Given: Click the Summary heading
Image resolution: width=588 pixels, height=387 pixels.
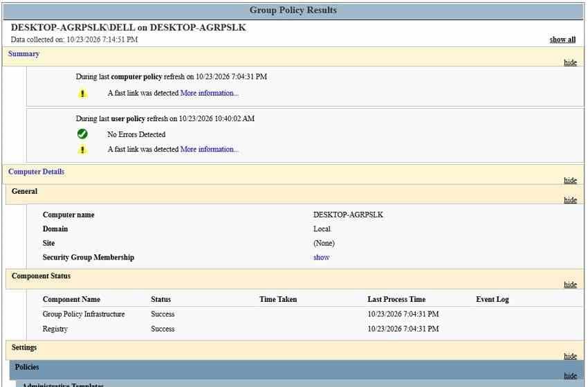Looking at the screenshot, I should click(24, 54).
